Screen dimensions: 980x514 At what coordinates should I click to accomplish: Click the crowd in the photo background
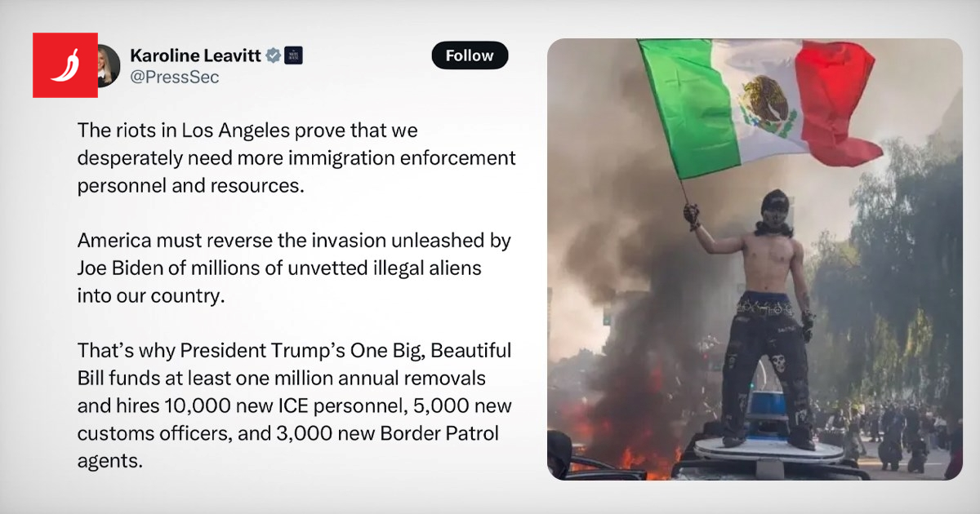(x=890, y=432)
